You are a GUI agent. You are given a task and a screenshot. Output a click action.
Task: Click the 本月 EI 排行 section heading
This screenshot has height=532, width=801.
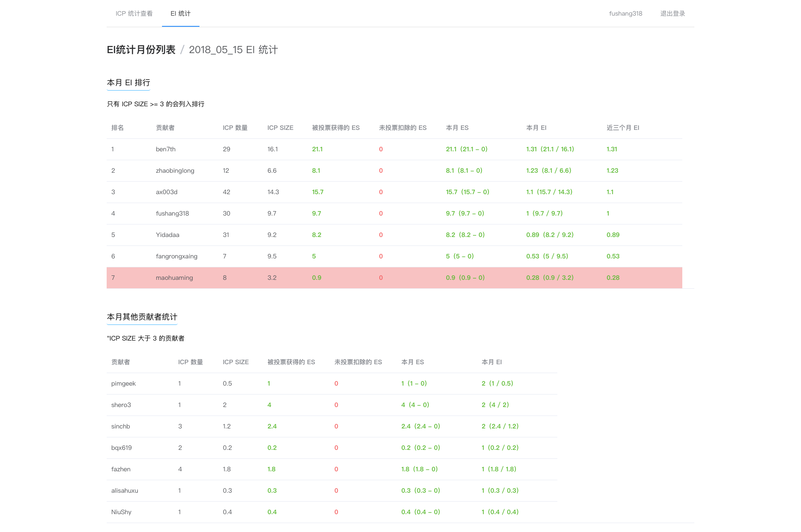click(128, 83)
